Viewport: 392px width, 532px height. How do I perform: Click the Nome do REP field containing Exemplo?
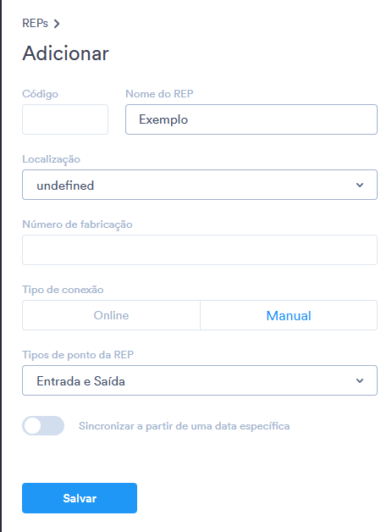click(251, 119)
